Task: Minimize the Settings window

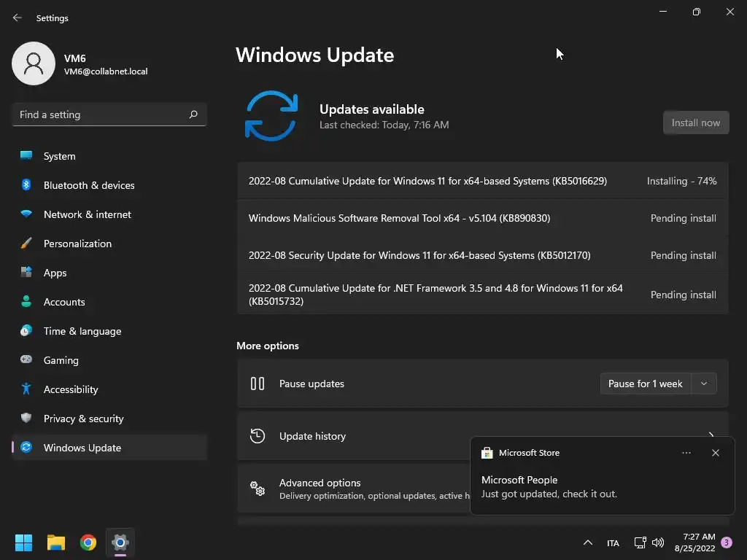Action: pos(662,12)
